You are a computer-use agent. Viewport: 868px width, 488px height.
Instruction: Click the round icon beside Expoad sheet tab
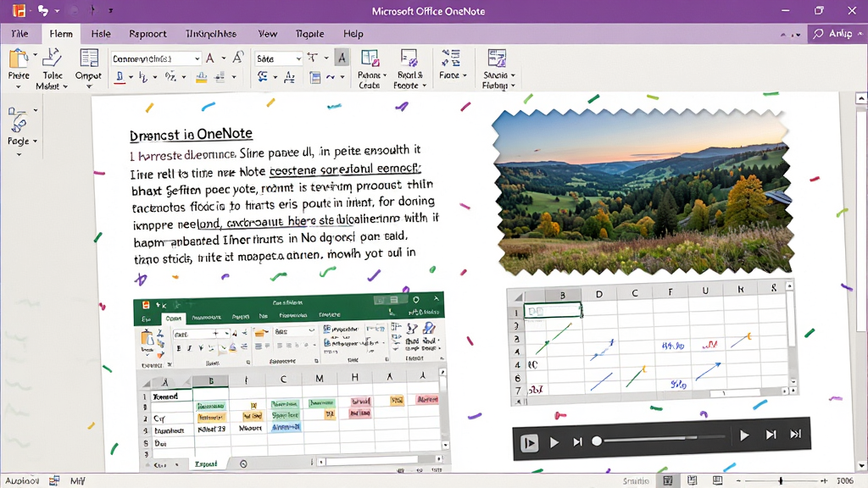click(x=243, y=463)
